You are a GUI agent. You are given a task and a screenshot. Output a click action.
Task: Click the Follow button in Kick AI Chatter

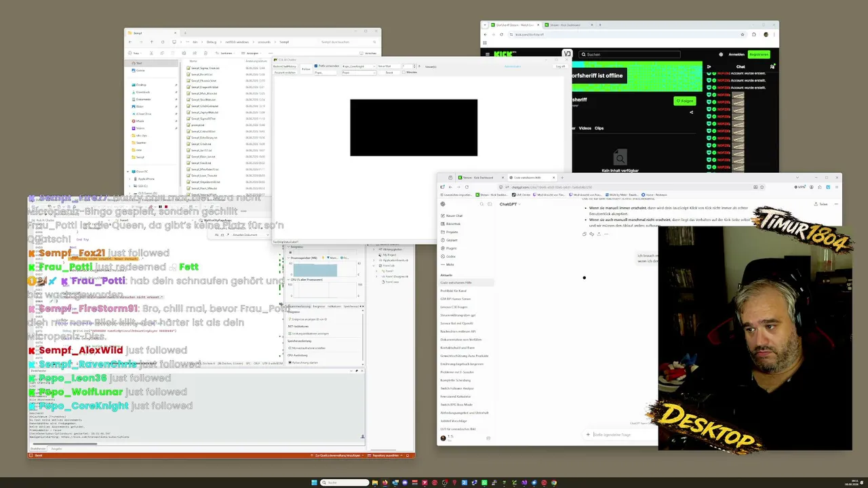307,69
